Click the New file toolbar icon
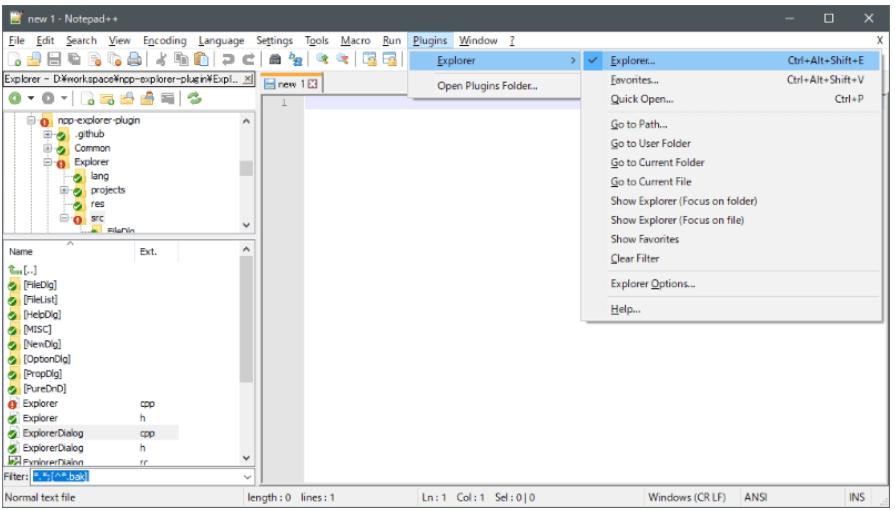The image size is (895, 510). pos(14,60)
